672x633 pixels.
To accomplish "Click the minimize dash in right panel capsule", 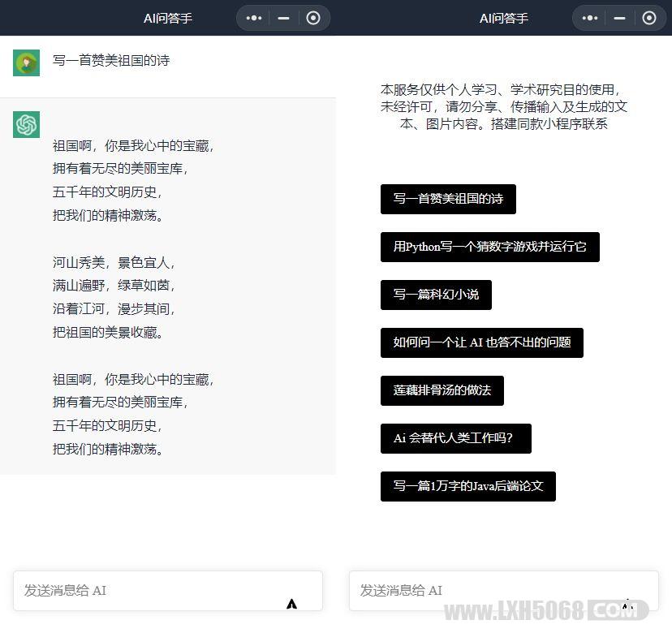I will pos(619,18).
